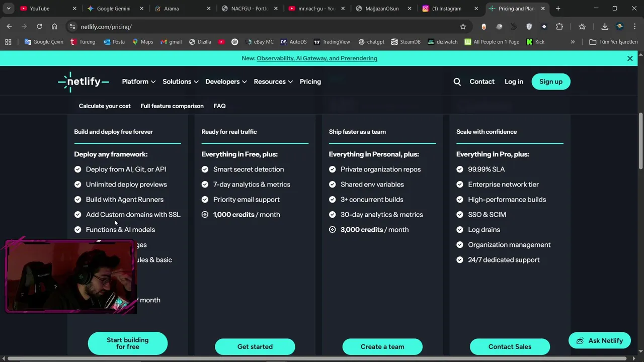The height and width of the screenshot is (362, 644).
Task: Jump to Full feature comparison
Action: pos(172,106)
